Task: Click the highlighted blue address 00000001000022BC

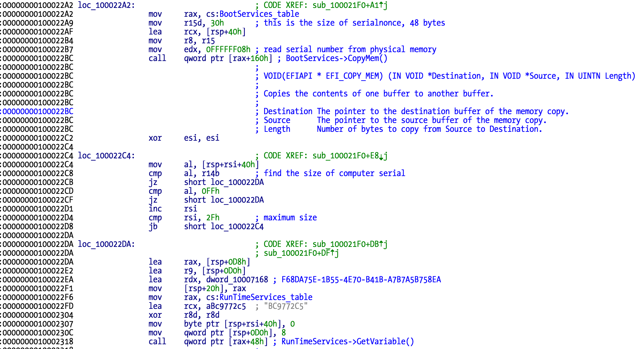Action: [x=38, y=111]
